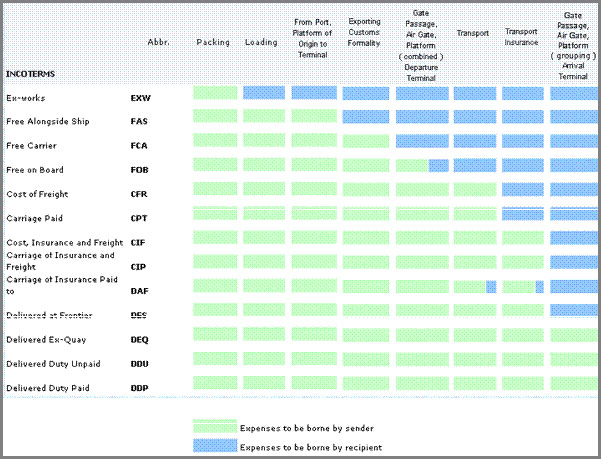This screenshot has height=459, width=601.
Task: Click the Transport Insurance column header
Action: coord(523,38)
